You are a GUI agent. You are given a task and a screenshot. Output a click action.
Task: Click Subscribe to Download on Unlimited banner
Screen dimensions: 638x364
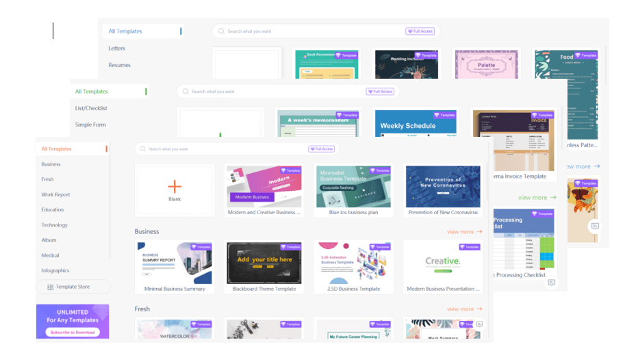coord(73,333)
